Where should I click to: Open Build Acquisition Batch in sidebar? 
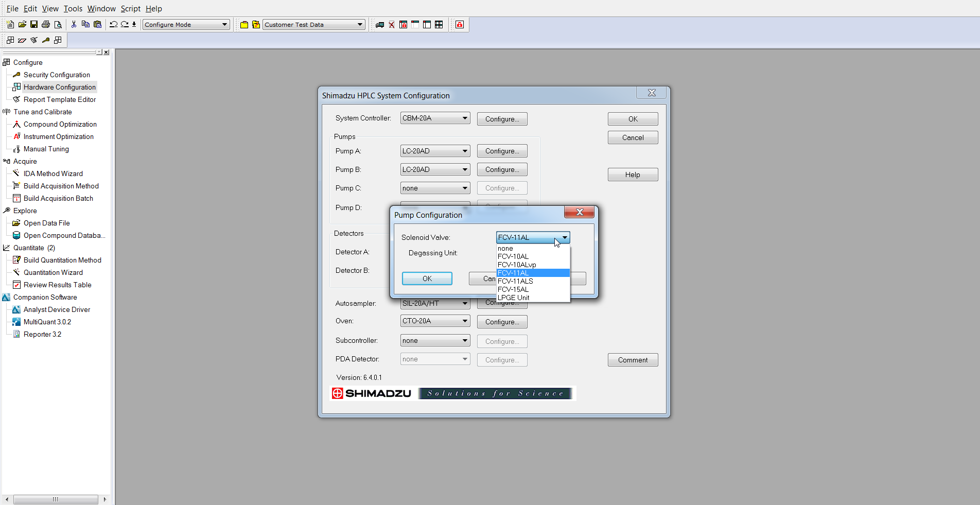58,198
